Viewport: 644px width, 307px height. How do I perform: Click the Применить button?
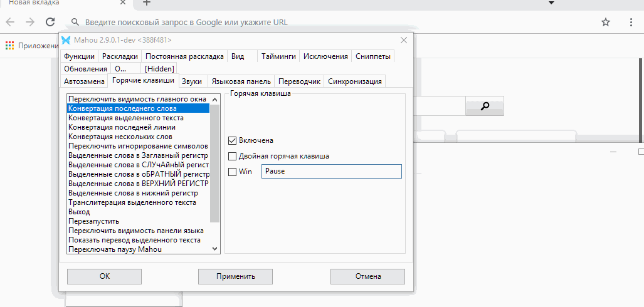pyautogui.click(x=236, y=277)
